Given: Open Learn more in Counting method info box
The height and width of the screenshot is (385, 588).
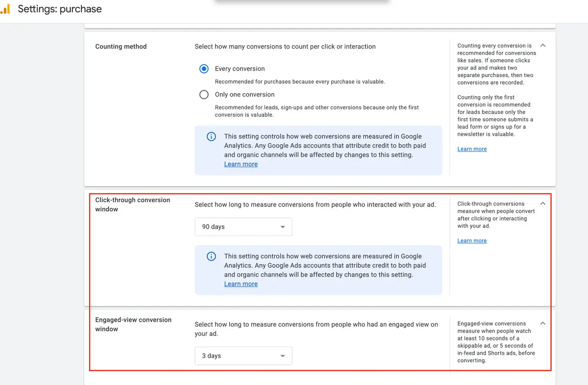Looking at the screenshot, I should 241,164.
